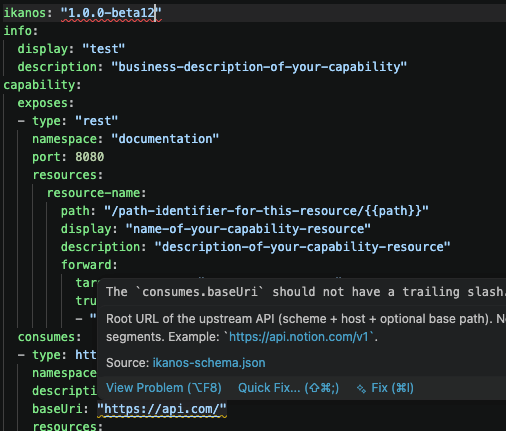Viewport: 506px width, 431px height.
Task: Click the path value with {{path}}
Action: click(x=266, y=211)
